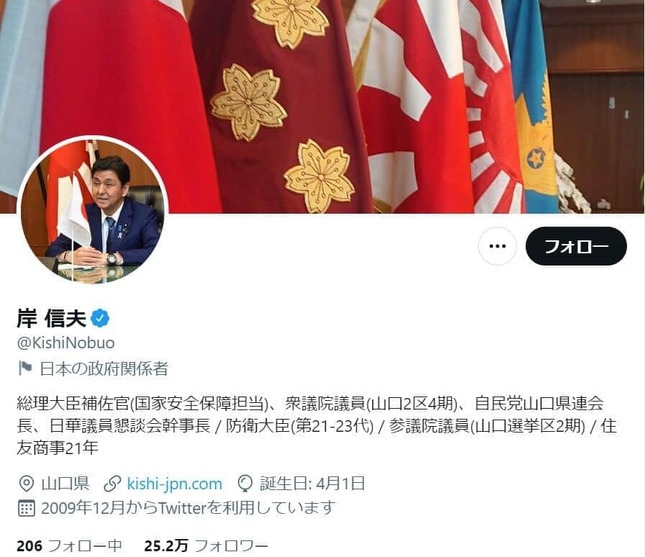Click the 2009年12月 Twitter join date text
The height and width of the screenshot is (557, 645).
pyautogui.click(x=188, y=508)
